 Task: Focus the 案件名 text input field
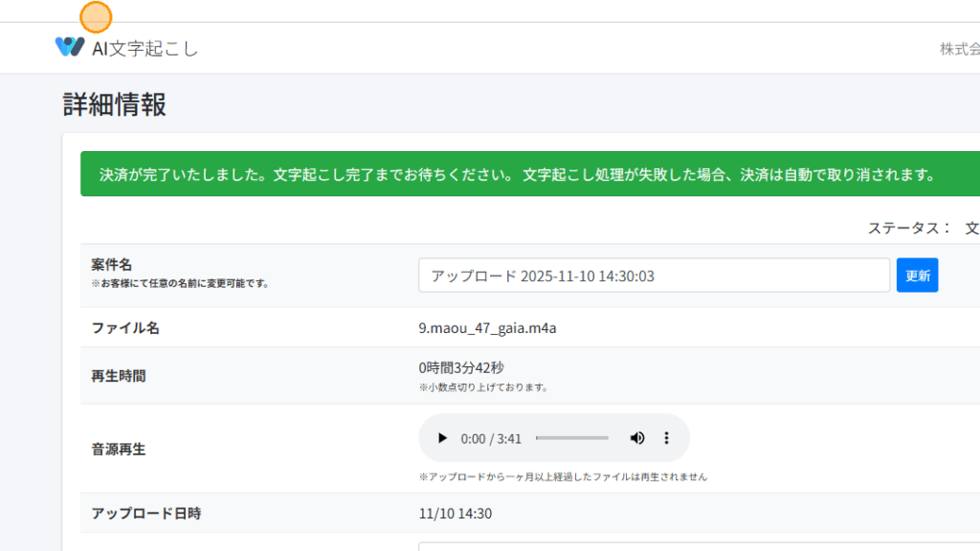(654, 275)
